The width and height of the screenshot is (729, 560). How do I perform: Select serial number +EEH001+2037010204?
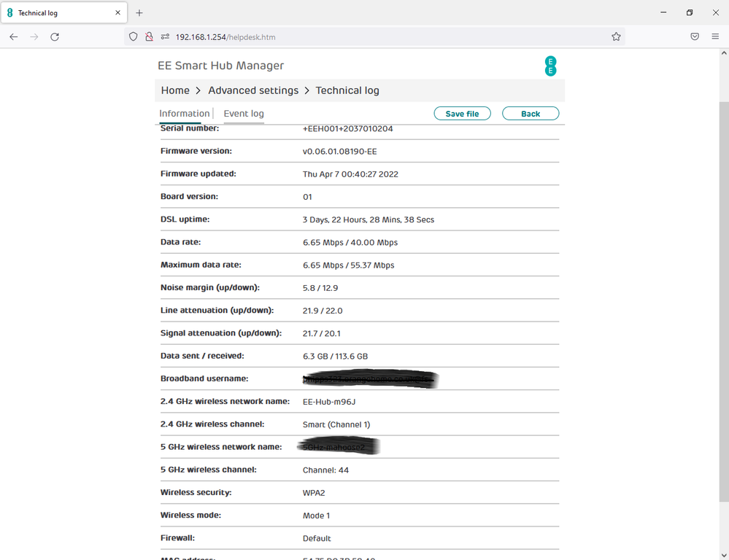[x=348, y=129]
